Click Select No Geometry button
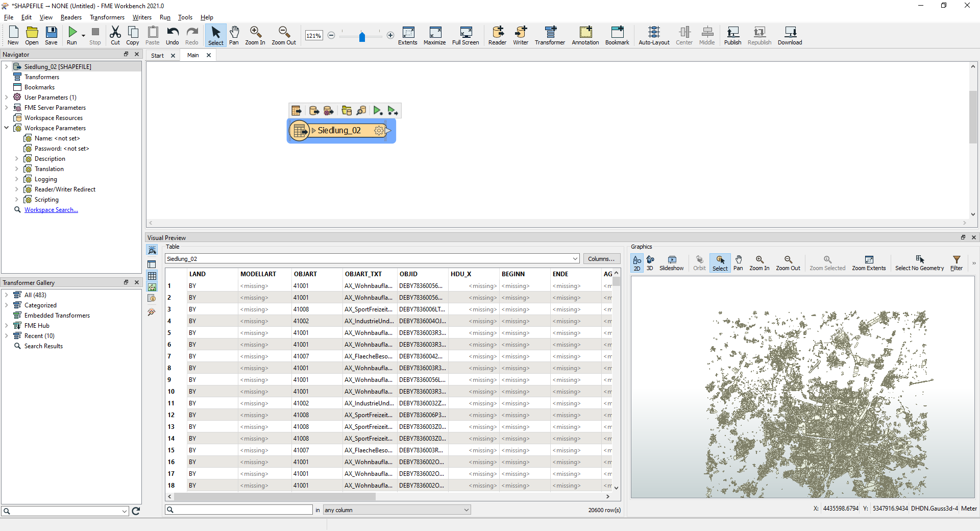980x531 pixels. pyautogui.click(x=919, y=263)
